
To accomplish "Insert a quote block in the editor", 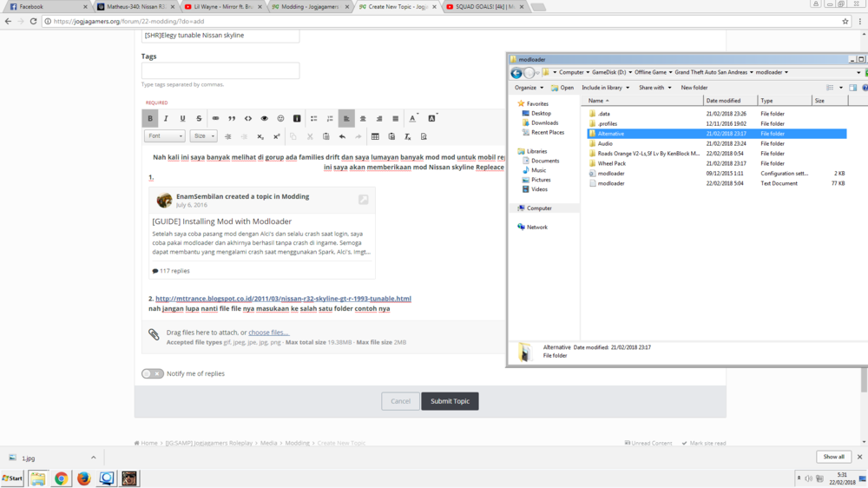I will [x=232, y=119].
